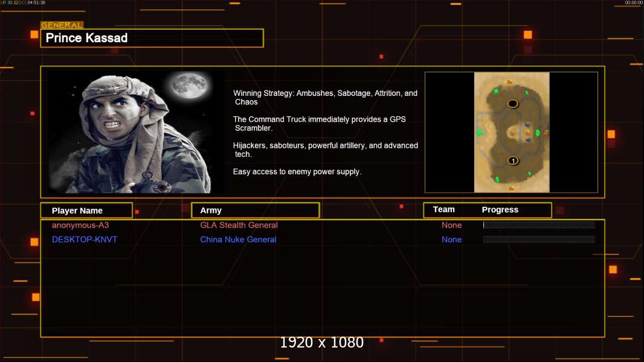Click DESKTOP-KNVT's loading progress bar
Viewport: 644px width, 362px height.
(x=539, y=240)
